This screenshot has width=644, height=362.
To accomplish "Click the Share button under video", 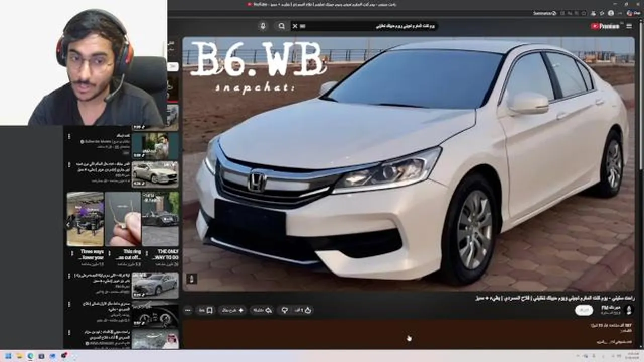I will pyautogui.click(x=262, y=310).
